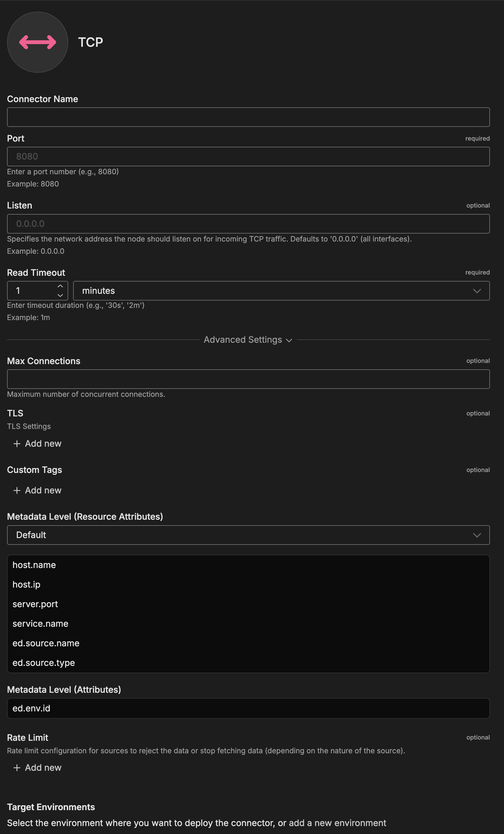Viewport: 504px width, 834px height.
Task: Add new Custom Tags entry
Action: 43,490
